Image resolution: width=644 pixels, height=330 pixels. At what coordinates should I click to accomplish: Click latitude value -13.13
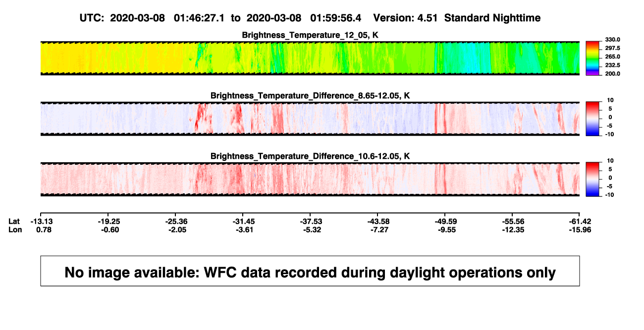(42, 221)
